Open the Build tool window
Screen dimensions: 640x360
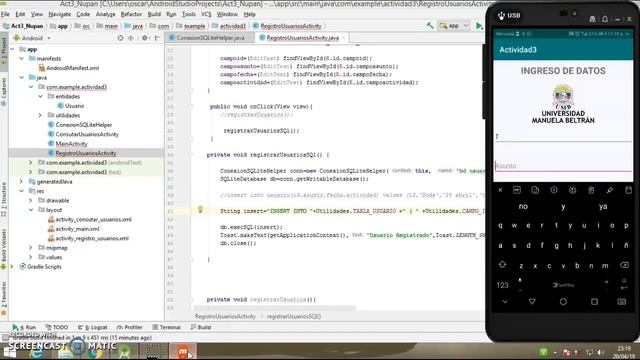tap(201, 327)
